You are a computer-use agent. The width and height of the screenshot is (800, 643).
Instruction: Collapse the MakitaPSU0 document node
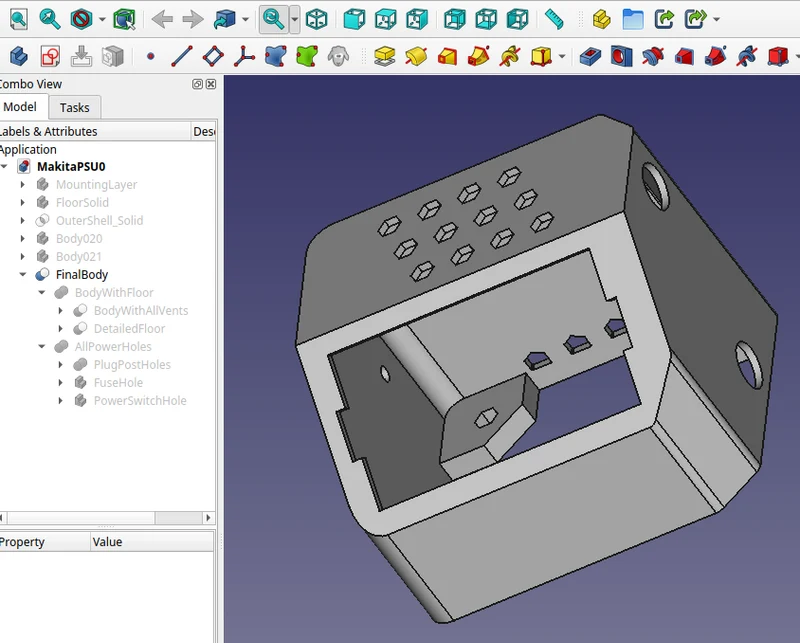5,166
